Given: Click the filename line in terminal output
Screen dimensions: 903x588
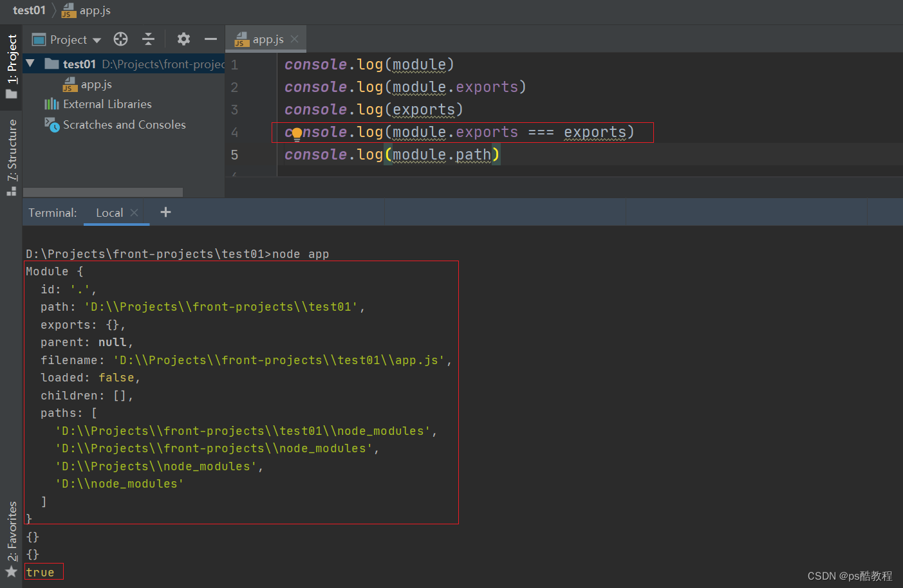Looking at the screenshot, I should point(246,360).
